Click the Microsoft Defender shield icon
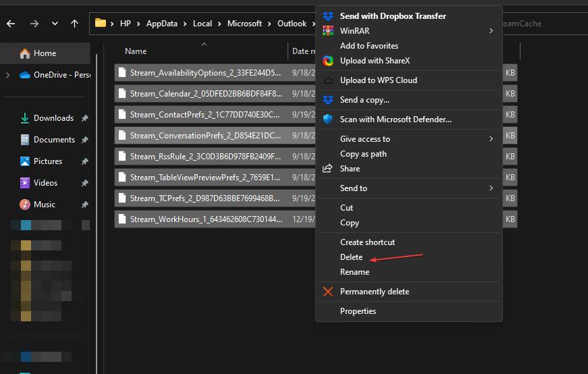 (328, 119)
